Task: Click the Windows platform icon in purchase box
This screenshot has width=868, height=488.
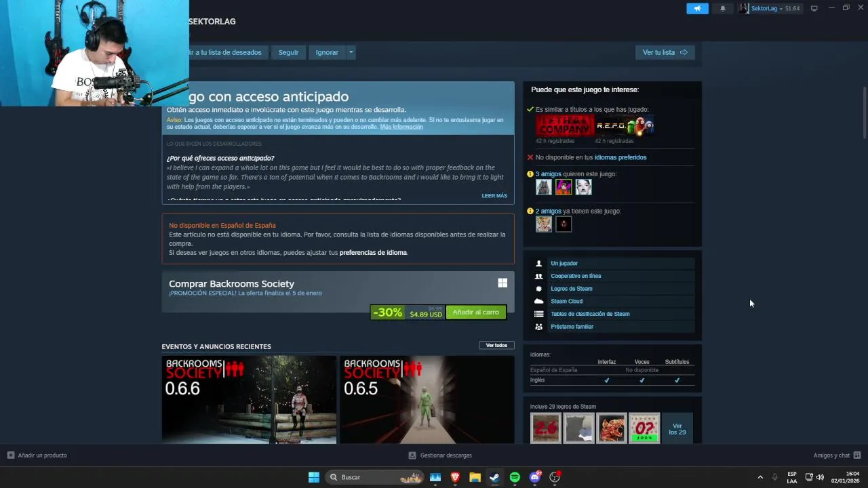Action: (502, 283)
